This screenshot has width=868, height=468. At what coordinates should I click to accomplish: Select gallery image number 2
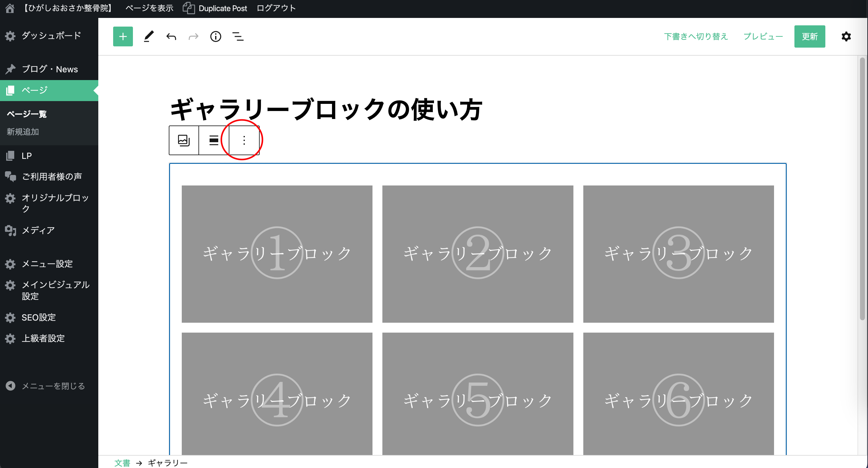pyautogui.click(x=478, y=254)
